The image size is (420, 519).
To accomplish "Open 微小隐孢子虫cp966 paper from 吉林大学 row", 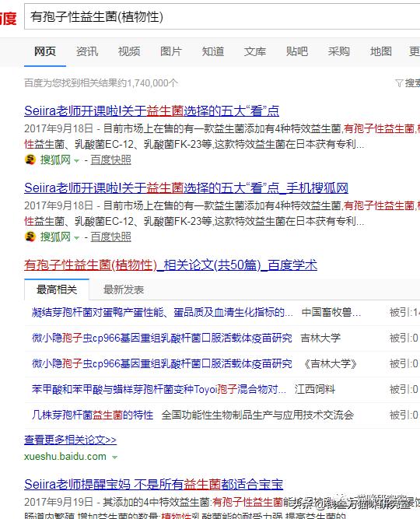I will [x=162, y=338].
